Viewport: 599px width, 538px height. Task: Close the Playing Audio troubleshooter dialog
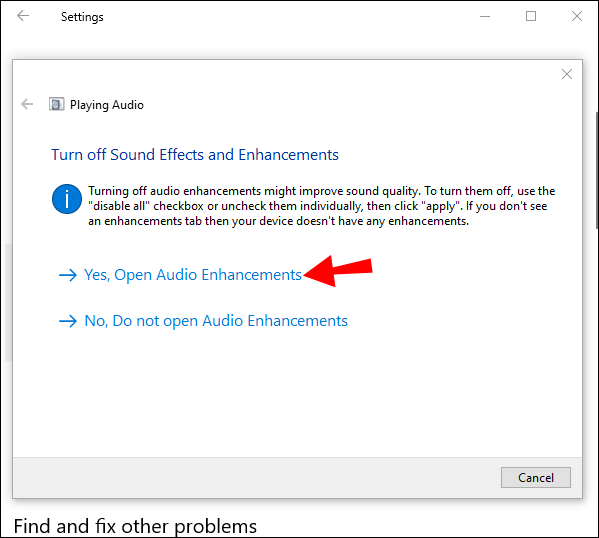click(x=567, y=74)
